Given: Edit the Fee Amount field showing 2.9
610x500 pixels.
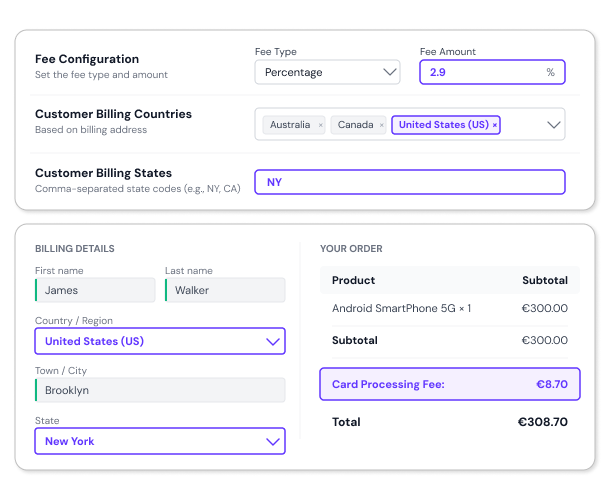Looking at the screenshot, I should pos(492,72).
